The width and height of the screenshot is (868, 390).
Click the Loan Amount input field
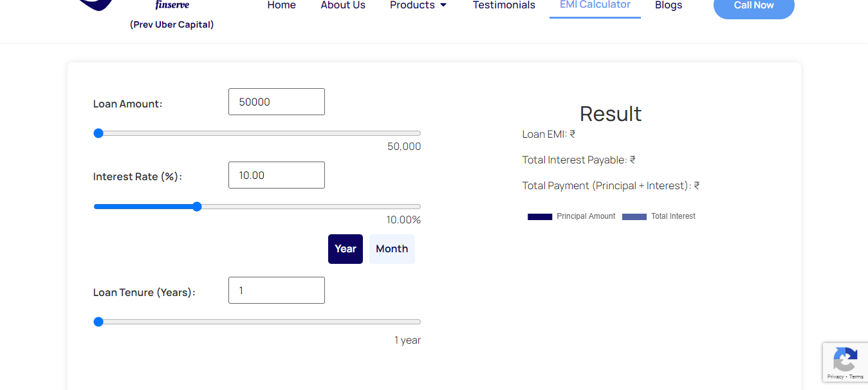pyautogui.click(x=277, y=102)
